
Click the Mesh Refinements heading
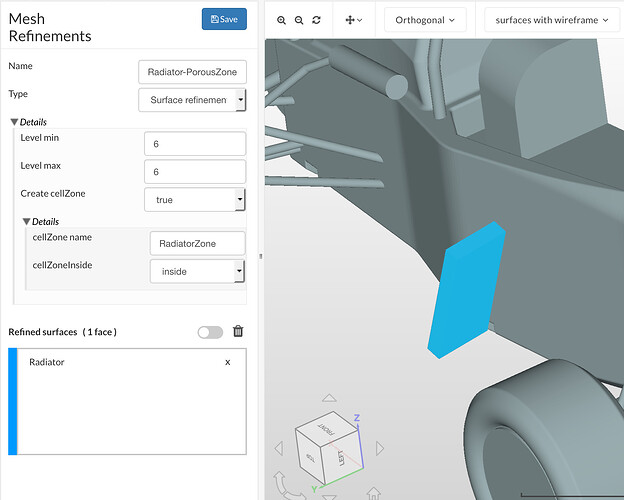(50, 27)
